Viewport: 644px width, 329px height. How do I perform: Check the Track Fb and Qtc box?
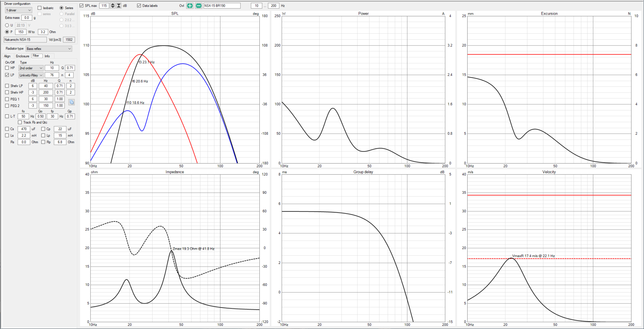tap(20, 122)
